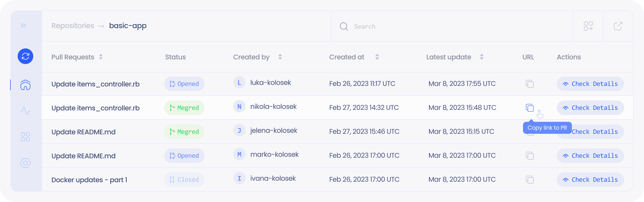Sort by Created at column

point(377,57)
